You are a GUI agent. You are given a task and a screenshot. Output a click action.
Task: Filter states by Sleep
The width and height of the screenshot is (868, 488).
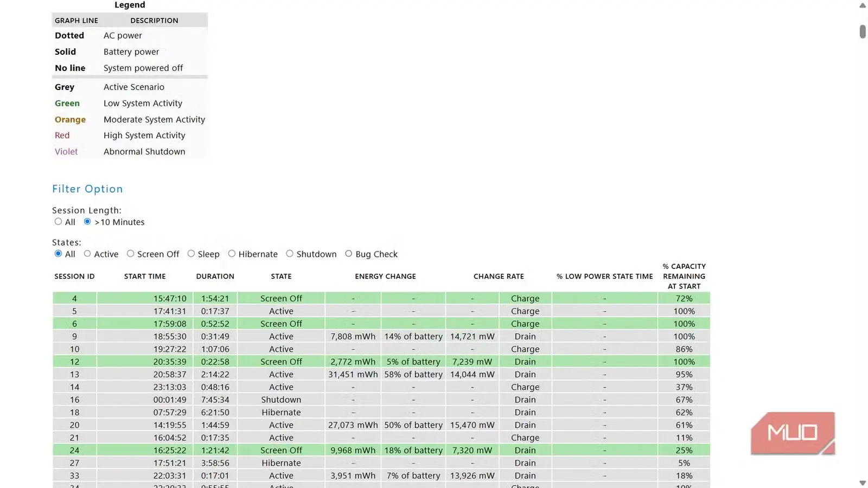(x=191, y=254)
